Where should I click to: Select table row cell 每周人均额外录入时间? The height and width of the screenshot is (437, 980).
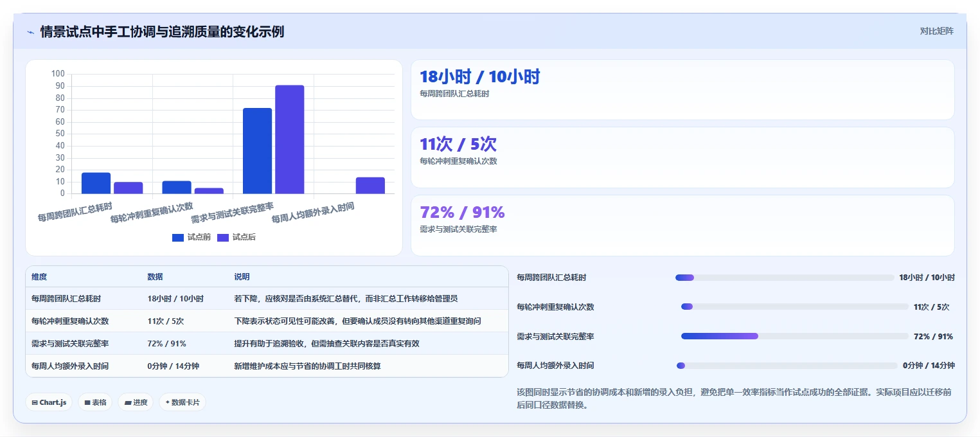tap(70, 366)
